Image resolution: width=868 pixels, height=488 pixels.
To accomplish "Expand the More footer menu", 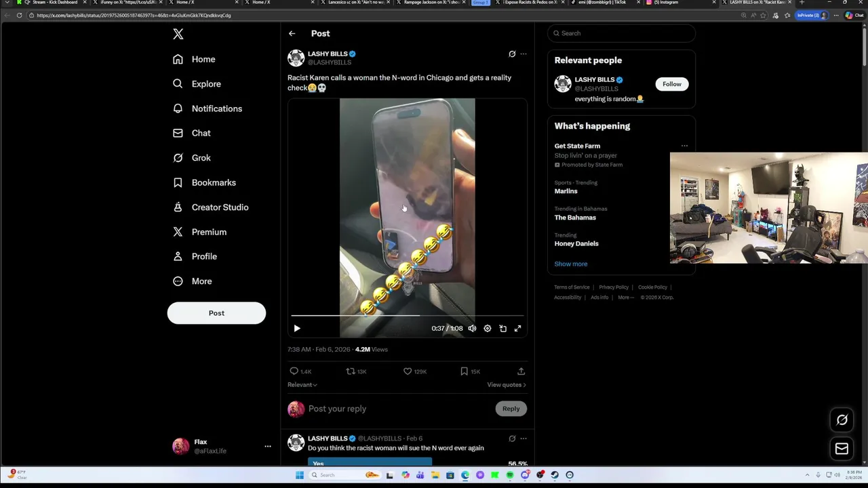I will (x=626, y=298).
